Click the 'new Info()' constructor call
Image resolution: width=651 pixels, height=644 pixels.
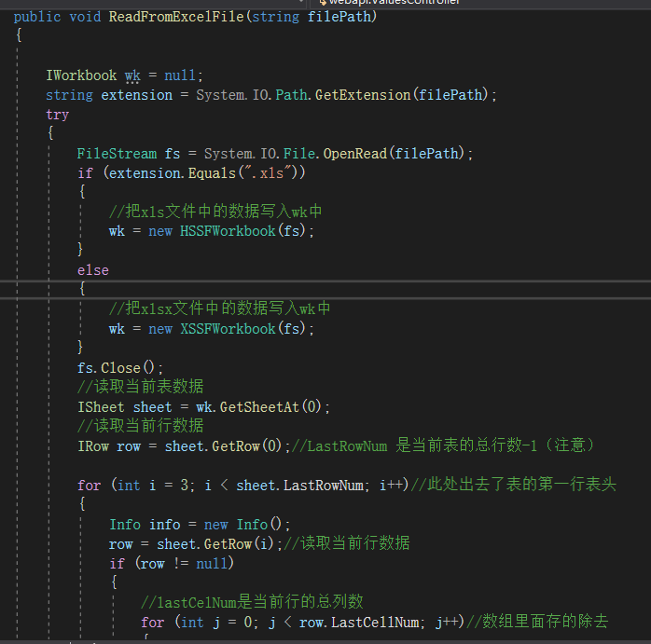pos(243,525)
